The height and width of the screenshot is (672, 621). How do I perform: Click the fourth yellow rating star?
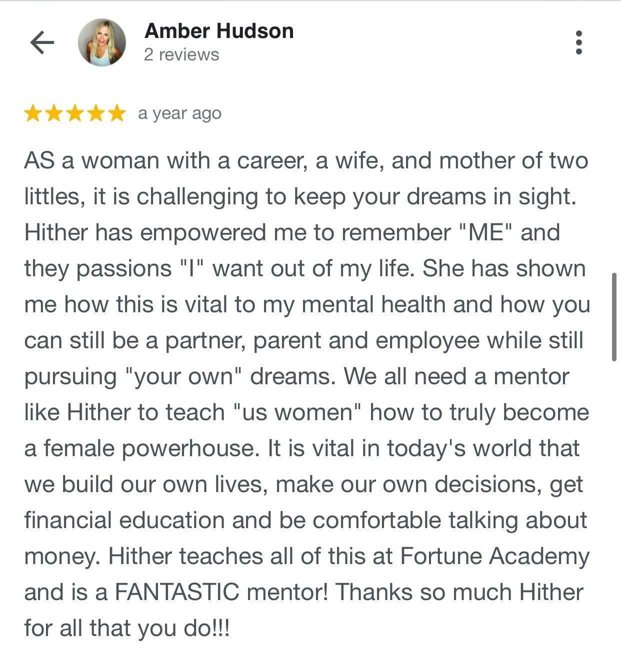(95, 113)
